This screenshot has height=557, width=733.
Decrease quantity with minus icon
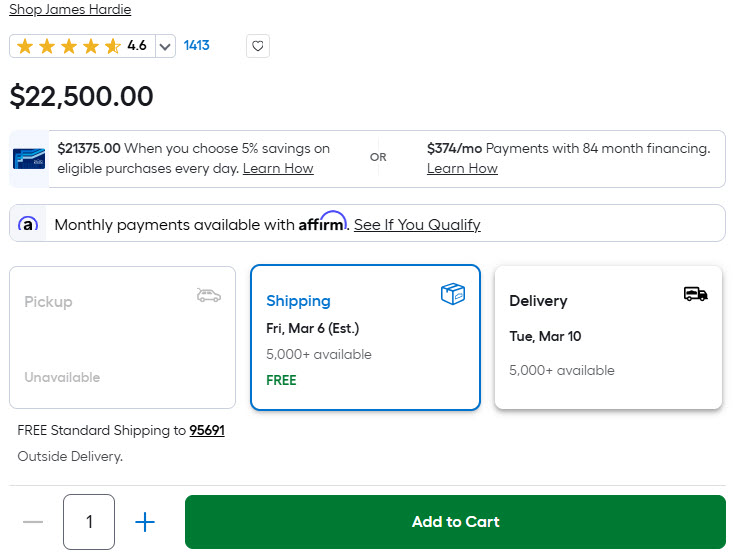[33, 522]
